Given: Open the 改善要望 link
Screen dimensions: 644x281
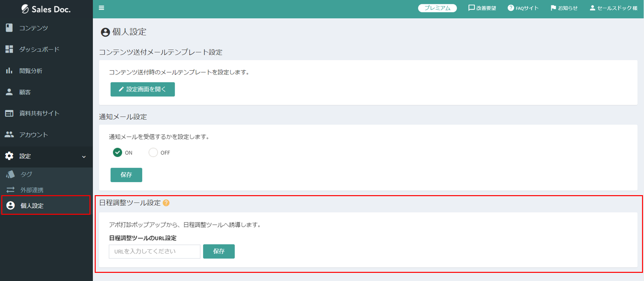Looking at the screenshot, I should click(x=482, y=8).
